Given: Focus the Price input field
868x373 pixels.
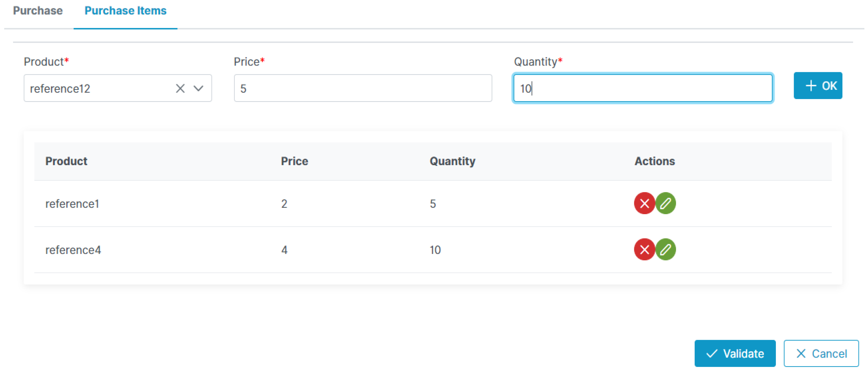Looking at the screenshot, I should (x=363, y=88).
